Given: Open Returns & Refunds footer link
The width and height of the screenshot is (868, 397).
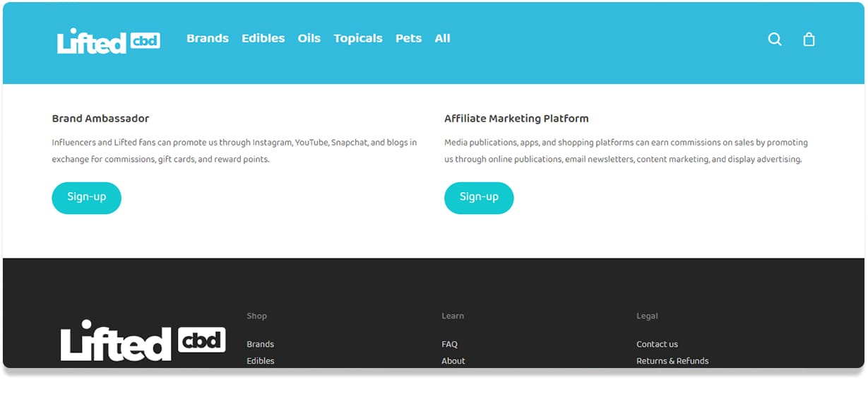Looking at the screenshot, I should coord(672,361).
